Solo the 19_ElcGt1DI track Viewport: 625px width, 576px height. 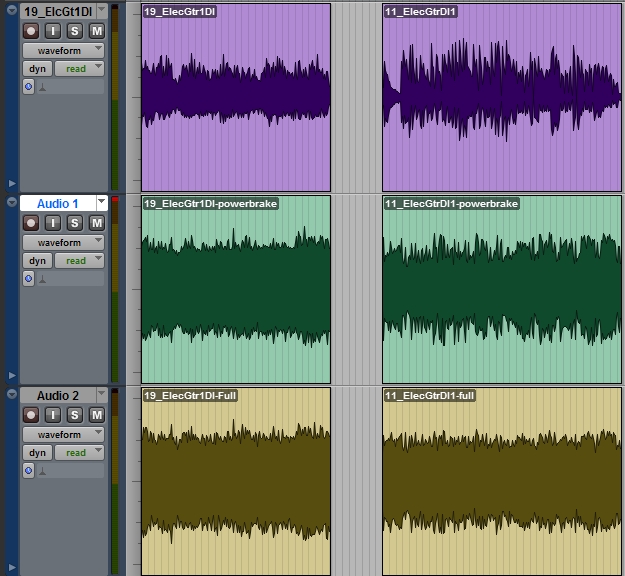75,31
